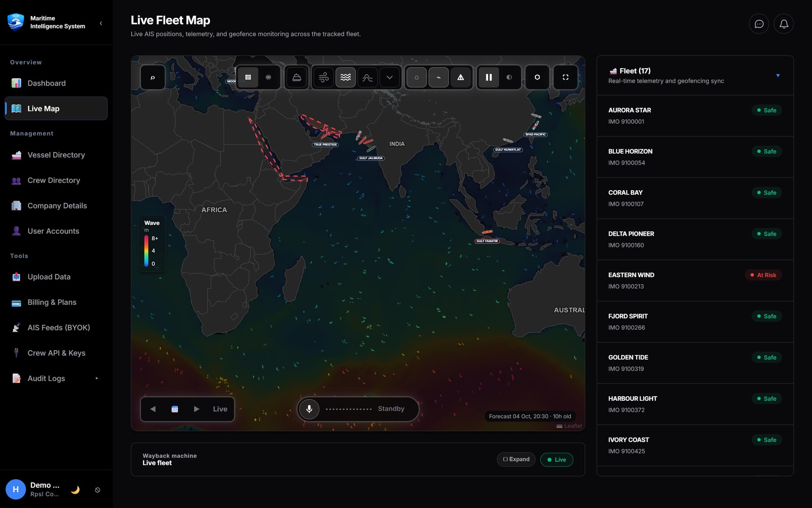Select the hatched map style button
Screen dimensions: 812x508
(248, 77)
